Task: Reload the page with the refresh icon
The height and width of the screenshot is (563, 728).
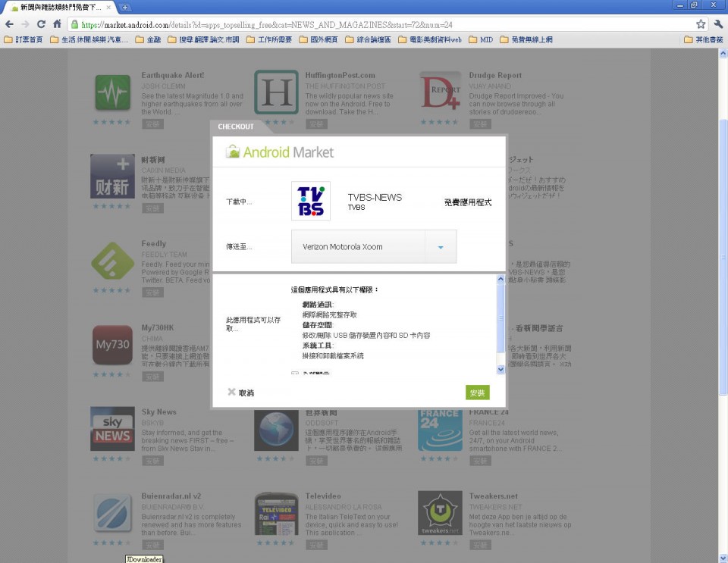Action: pyautogui.click(x=41, y=24)
